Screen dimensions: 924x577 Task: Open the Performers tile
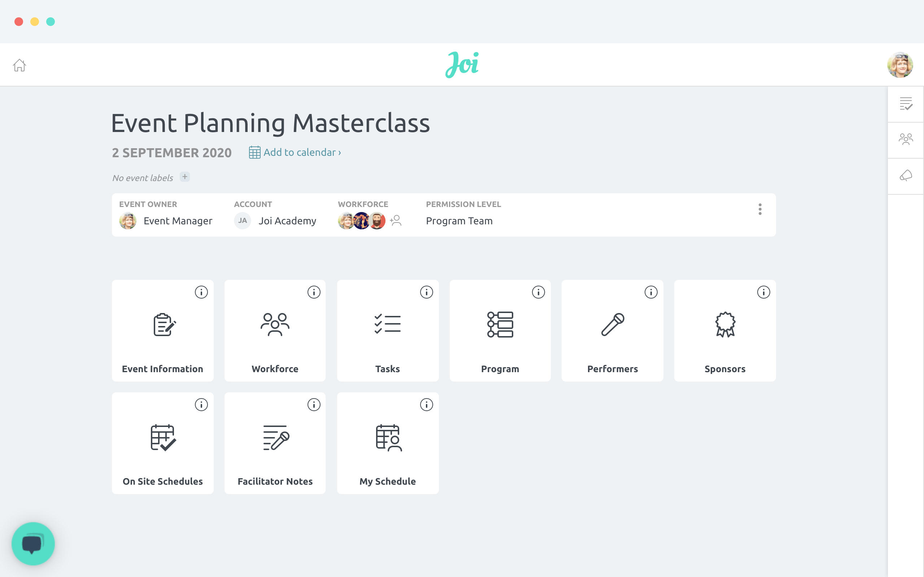pyautogui.click(x=612, y=331)
